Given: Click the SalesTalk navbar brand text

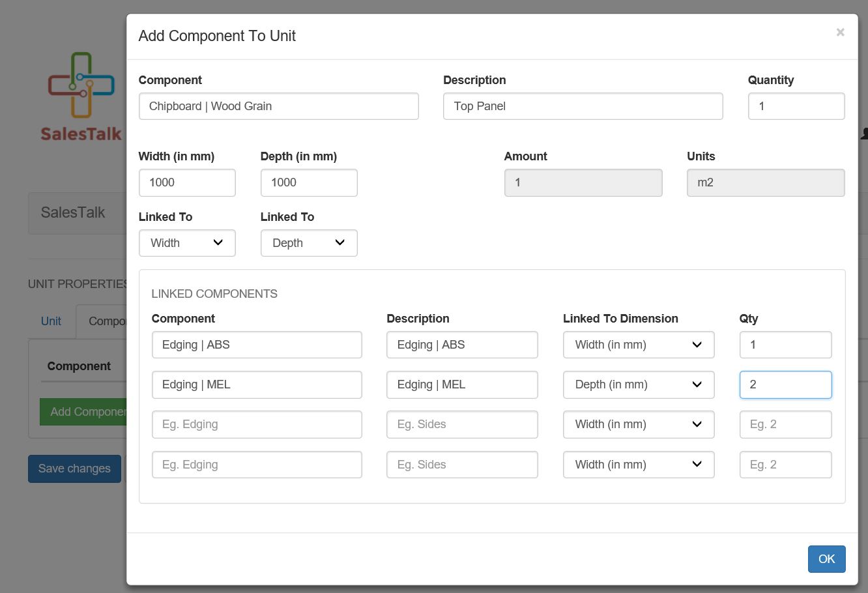Looking at the screenshot, I should [73, 212].
